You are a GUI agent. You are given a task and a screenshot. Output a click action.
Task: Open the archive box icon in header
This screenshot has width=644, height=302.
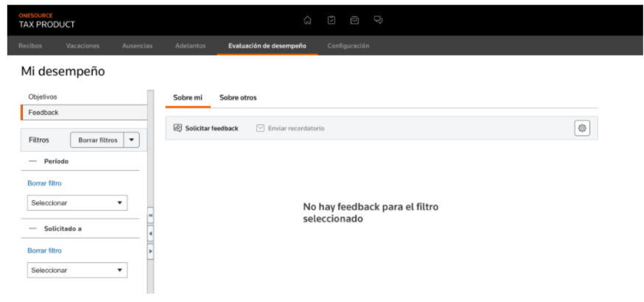(355, 20)
